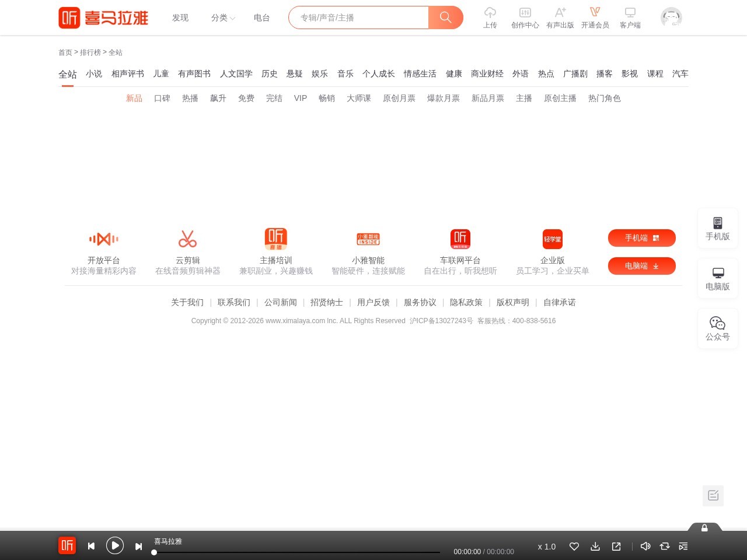Open 小雅智能 smart hardware icon

pos(368,239)
